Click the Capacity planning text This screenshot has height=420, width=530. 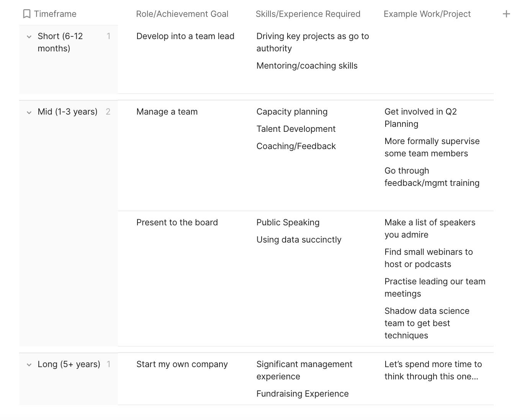pos(292,112)
